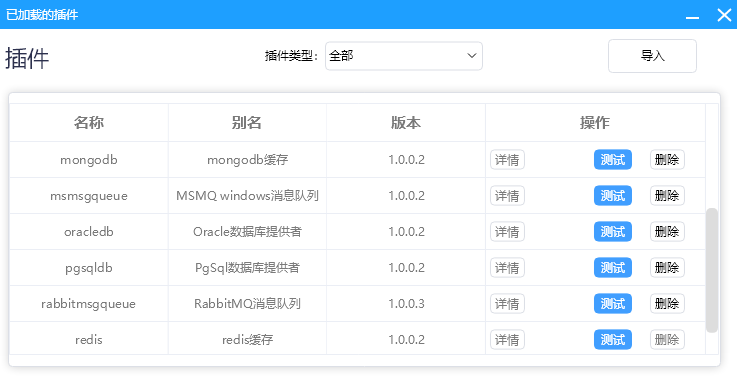This screenshot has height=384, width=737.
Task: Click version 1.0.0.2 in the oracledb row
Action: tap(406, 232)
